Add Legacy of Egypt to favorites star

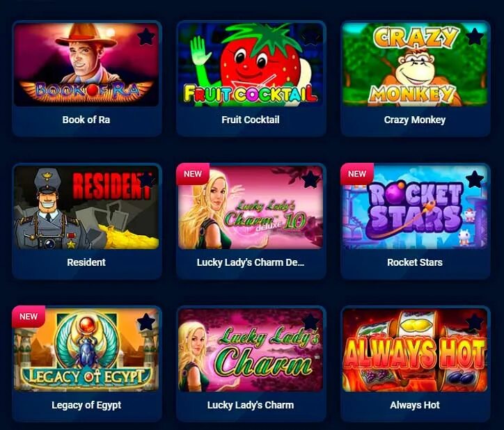146,322
